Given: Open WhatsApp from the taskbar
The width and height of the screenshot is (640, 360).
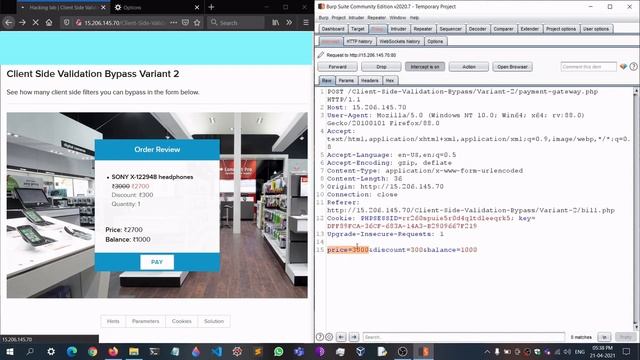Looking at the screenshot, I should tap(278, 351).
